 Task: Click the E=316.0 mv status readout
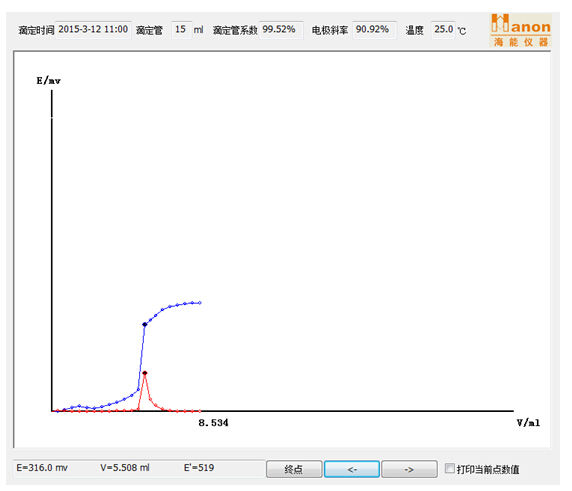tap(42, 468)
